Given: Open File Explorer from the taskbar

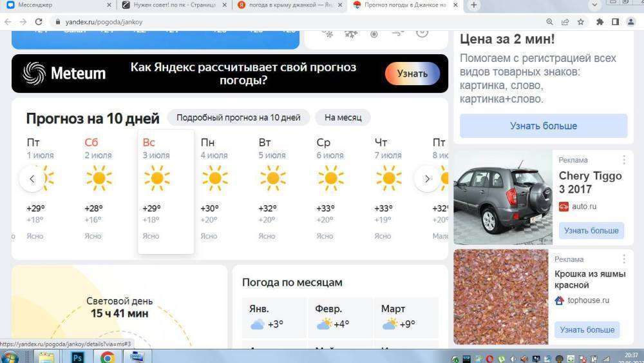Looking at the screenshot, I should [x=46, y=357].
